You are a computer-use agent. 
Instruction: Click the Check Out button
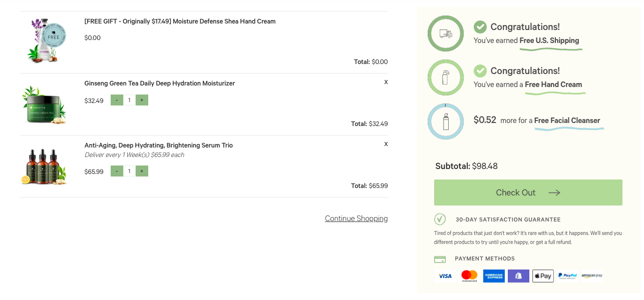[x=528, y=192]
